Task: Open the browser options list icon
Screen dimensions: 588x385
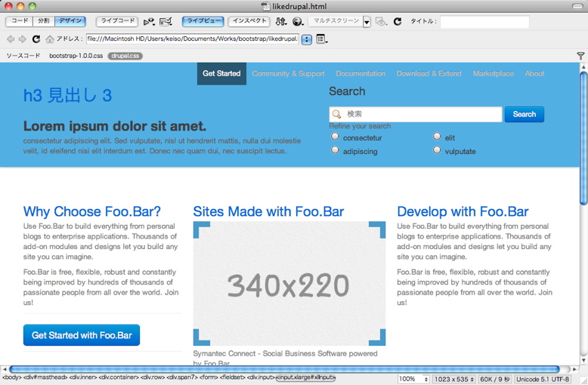Action: 321,39
